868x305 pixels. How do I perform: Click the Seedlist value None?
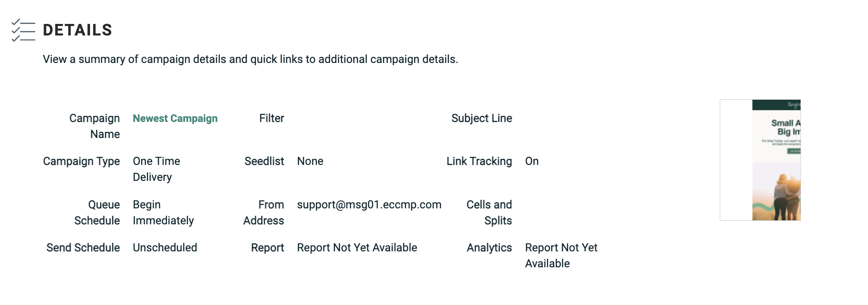point(310,161)
